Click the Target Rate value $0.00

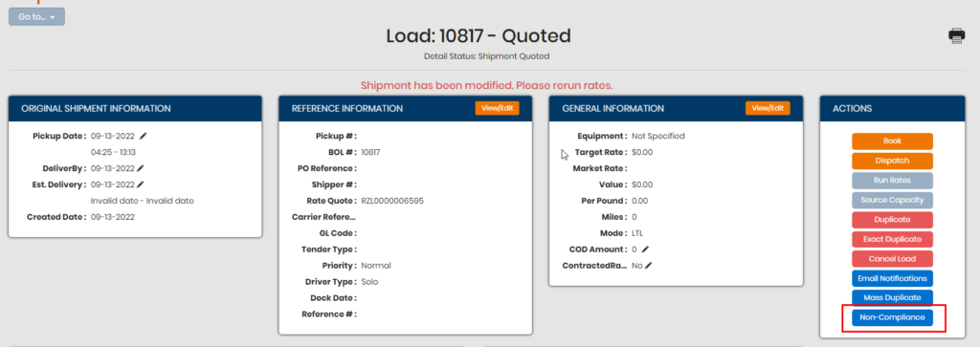642,152
